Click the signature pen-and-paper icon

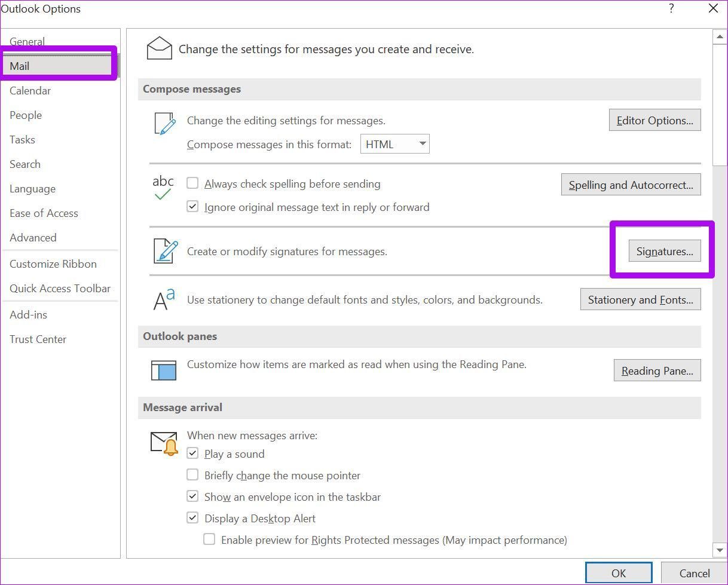[x=165, y=251]
